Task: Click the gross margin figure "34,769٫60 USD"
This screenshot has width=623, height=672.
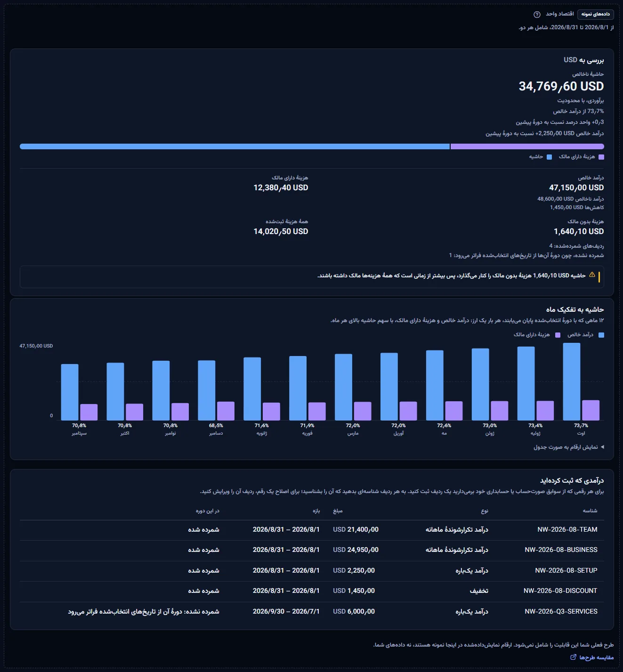Action: click(561, 87)
